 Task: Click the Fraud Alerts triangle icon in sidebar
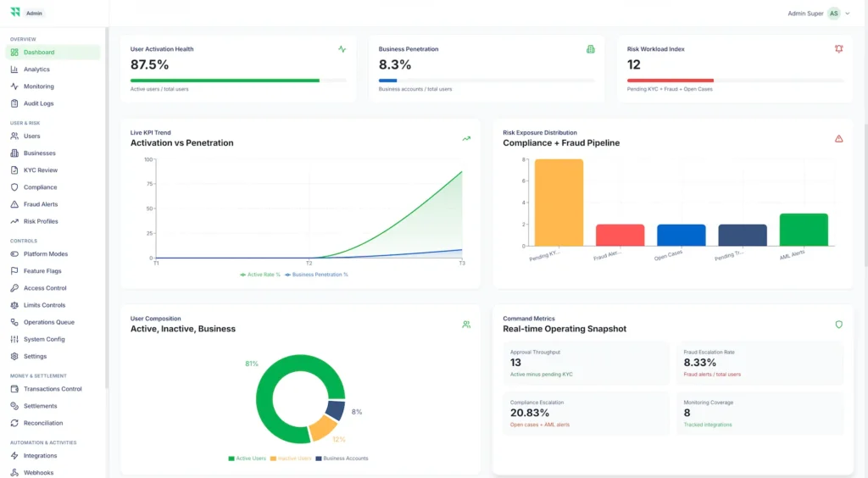pos(14,204)
